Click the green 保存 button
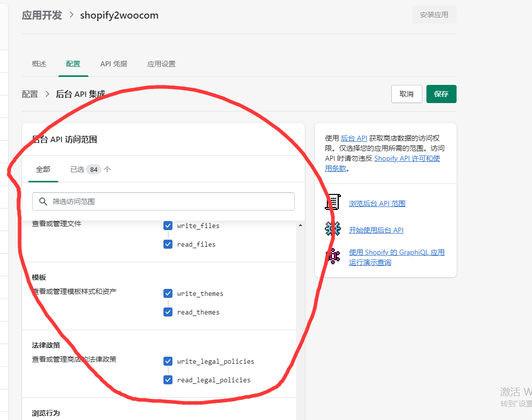 coord(441,94)
